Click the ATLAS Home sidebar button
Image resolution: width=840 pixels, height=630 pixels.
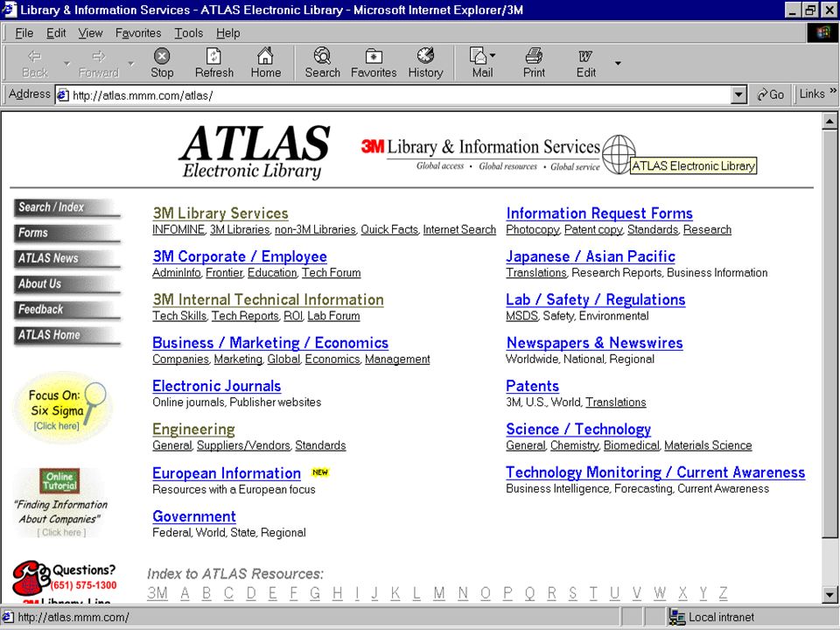[x=67, y=335]
